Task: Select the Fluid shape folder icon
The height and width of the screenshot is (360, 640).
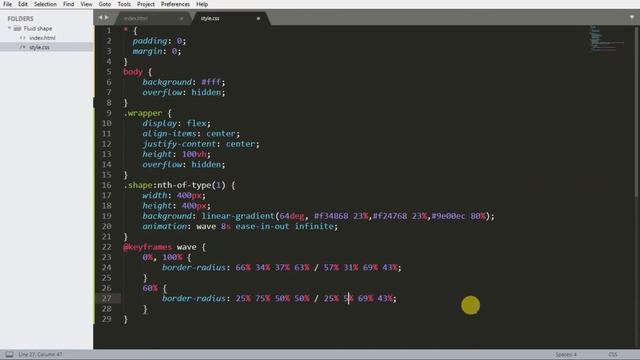Action: [x=17, y=29]
